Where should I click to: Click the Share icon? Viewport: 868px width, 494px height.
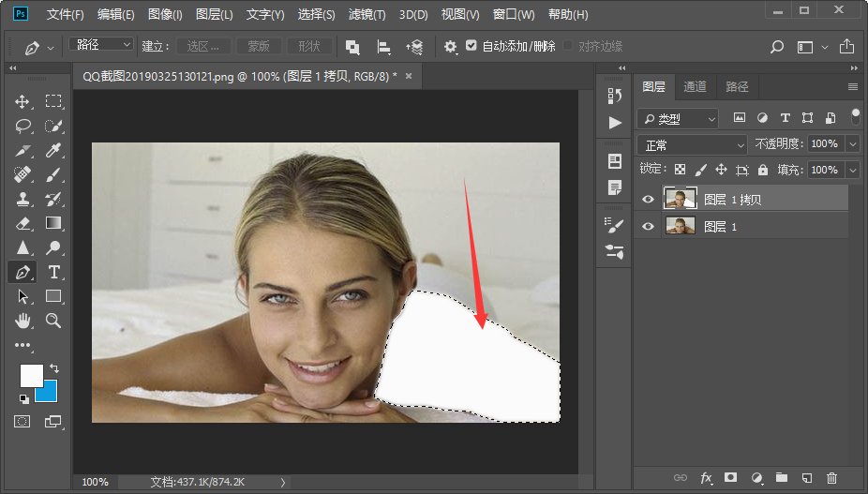tap(846, 47)
